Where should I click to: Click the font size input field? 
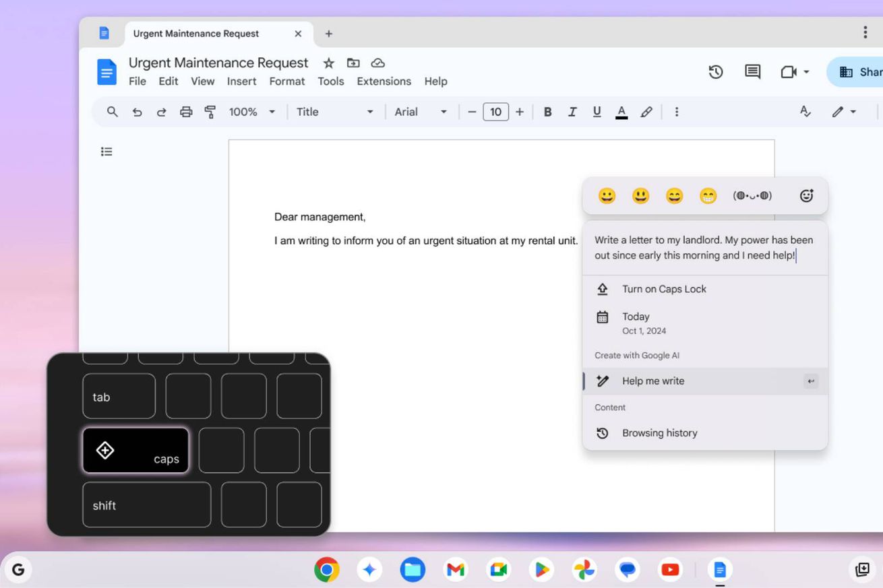pos(495,112)
